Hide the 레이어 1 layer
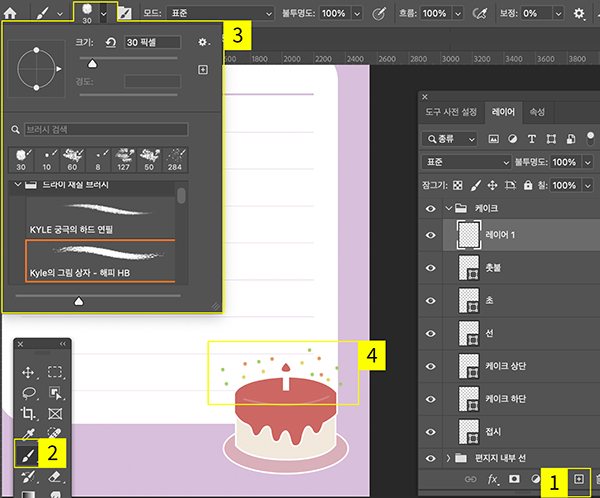Screen dimensions: 600x498 431,236
